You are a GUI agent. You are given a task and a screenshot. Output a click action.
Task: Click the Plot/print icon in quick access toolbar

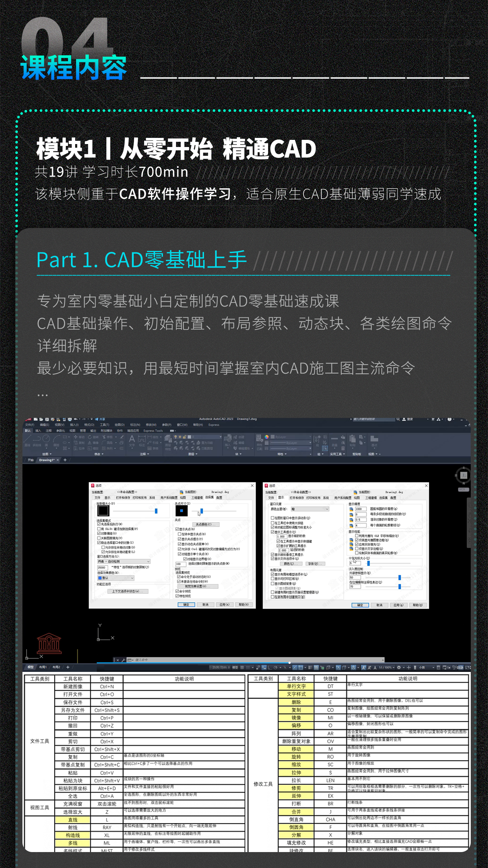coord(70,419)
